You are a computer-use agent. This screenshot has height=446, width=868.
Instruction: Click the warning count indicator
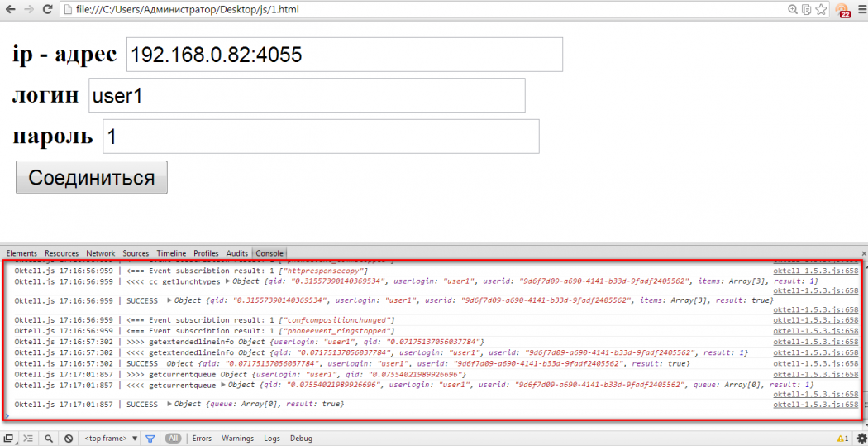[842, 439]
